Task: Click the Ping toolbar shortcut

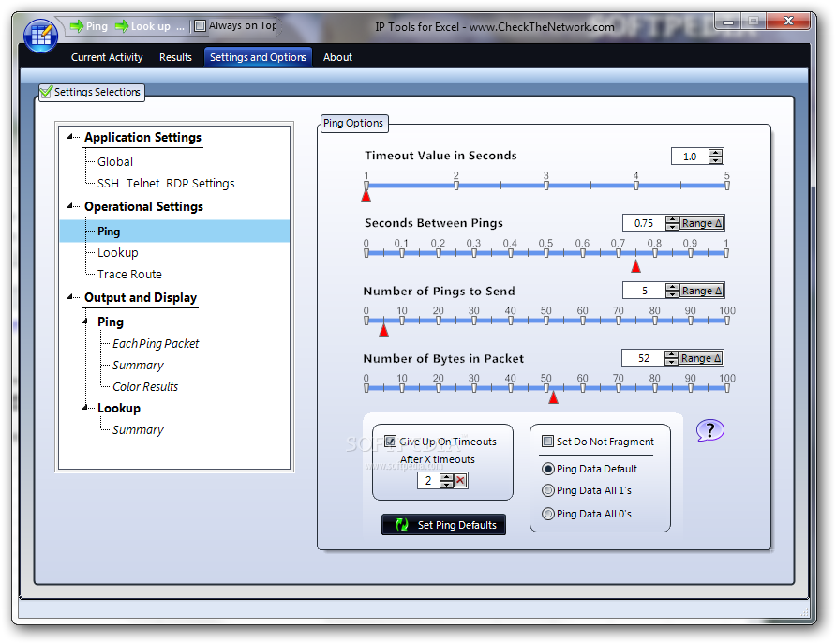Action: coord(89,26)
